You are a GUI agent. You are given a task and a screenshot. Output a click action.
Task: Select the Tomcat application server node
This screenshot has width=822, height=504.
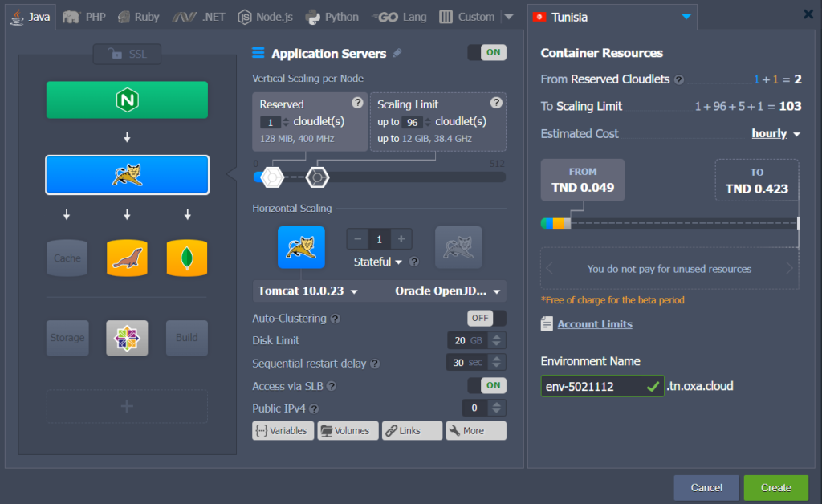coord(127,175)
